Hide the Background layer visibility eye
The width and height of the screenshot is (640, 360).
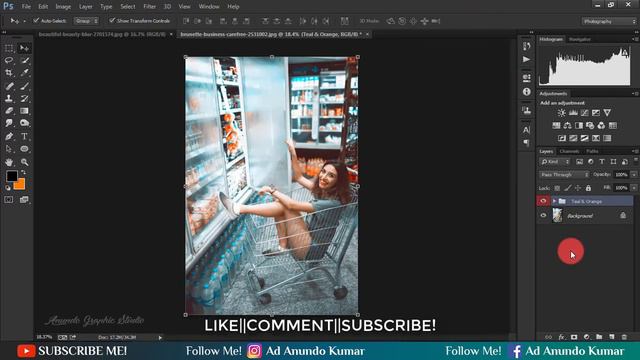(x=543, y=216)
